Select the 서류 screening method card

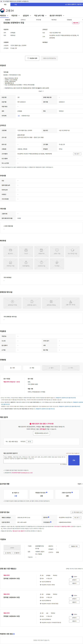[x=13, y=368]
